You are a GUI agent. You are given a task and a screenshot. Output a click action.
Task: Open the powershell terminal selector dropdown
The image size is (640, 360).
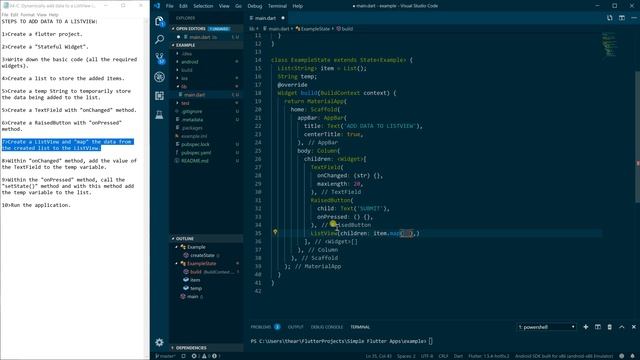click(x=547, y=327)
